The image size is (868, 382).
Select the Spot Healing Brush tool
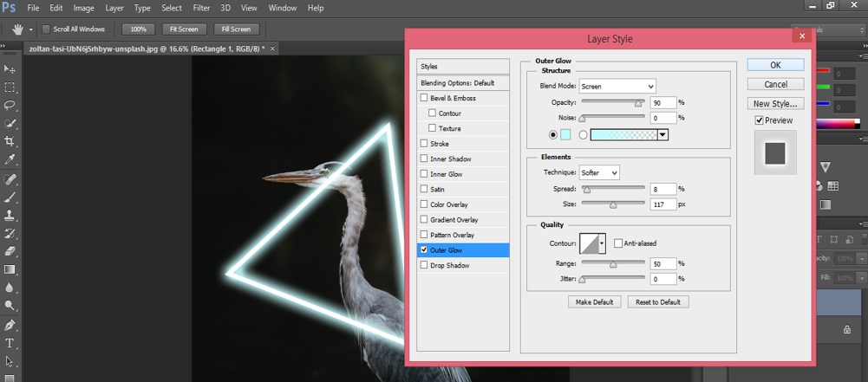(10, 179)
